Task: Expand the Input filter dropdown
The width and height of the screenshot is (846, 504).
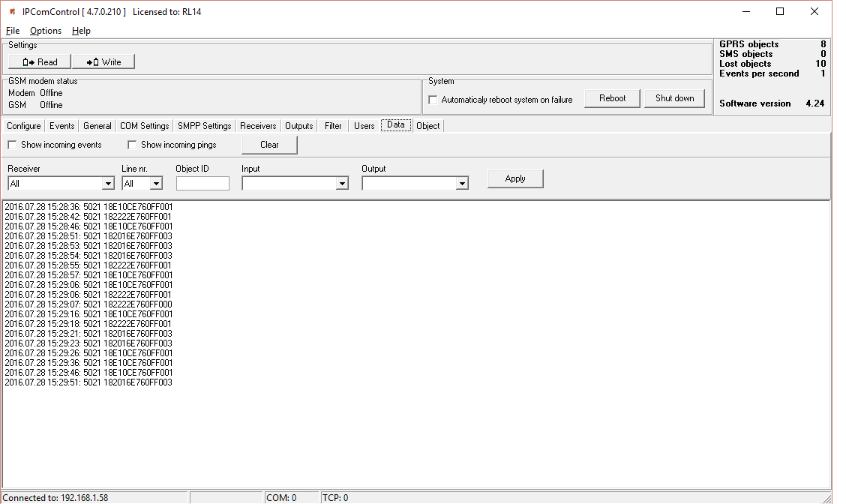Action: 342,184
